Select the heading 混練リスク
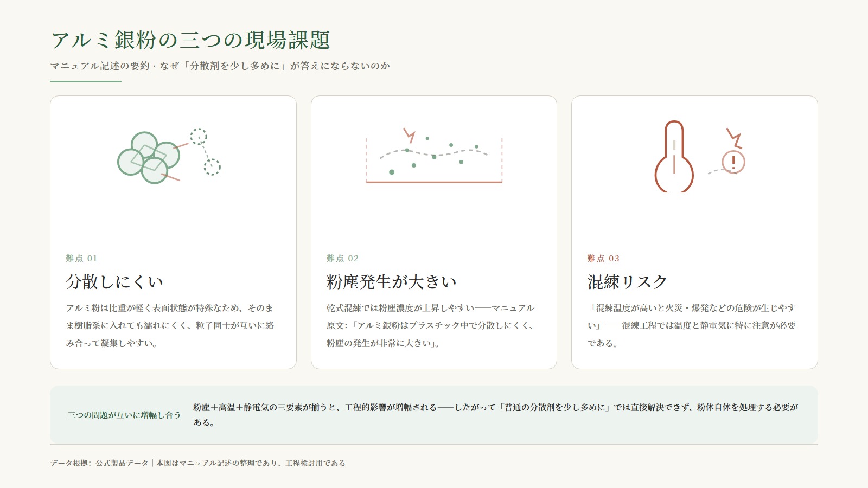 pyautogui.click(x=627, y=282)
